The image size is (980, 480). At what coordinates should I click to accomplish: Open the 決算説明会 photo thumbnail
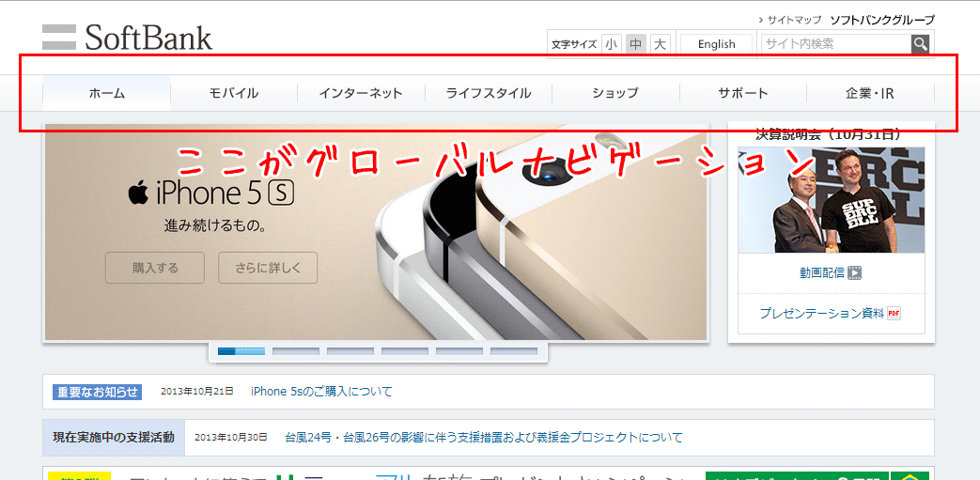(x=832, y=200)
